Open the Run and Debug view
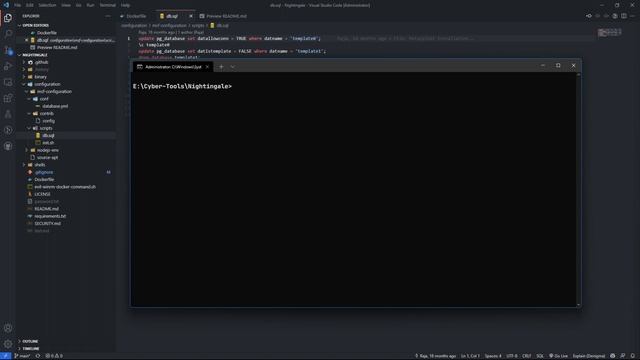Viewport: 640px width, 360px height. pos(8,66)
